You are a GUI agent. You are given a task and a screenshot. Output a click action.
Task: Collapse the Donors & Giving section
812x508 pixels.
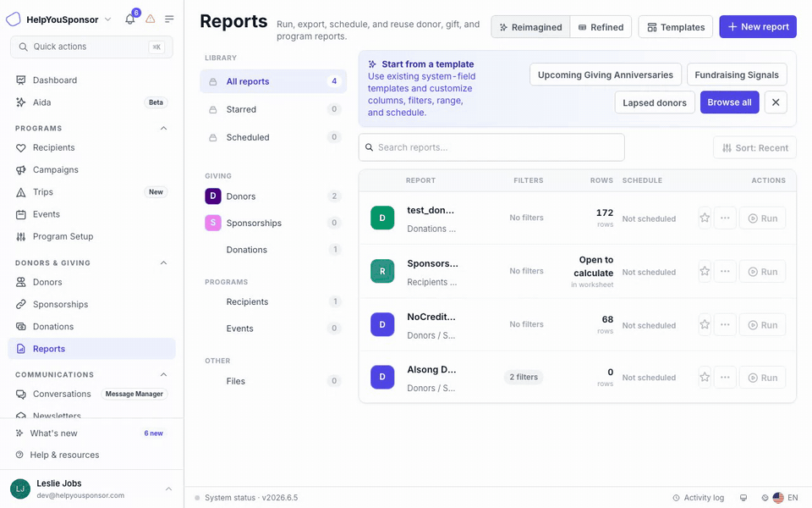(163, 262)
